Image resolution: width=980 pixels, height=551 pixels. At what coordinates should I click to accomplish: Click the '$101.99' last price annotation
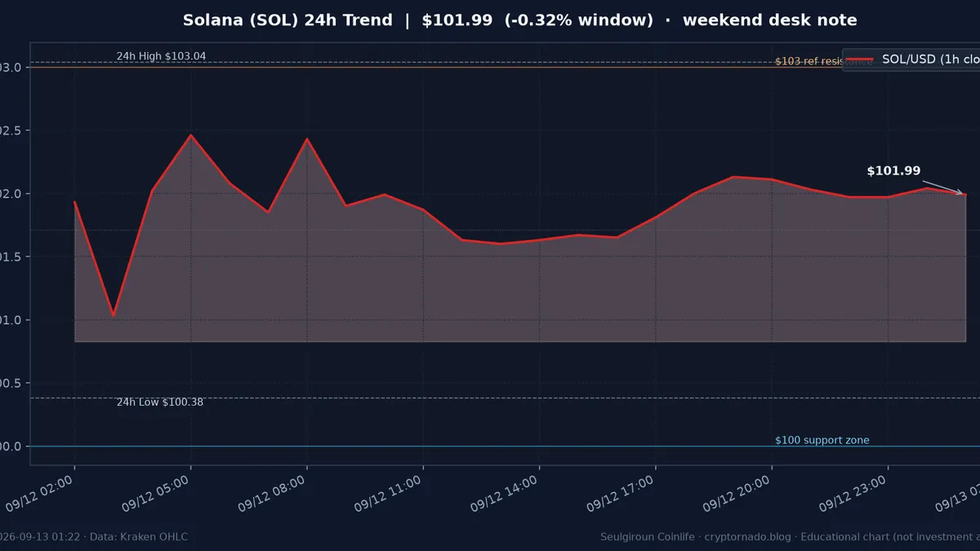point(893,171)
